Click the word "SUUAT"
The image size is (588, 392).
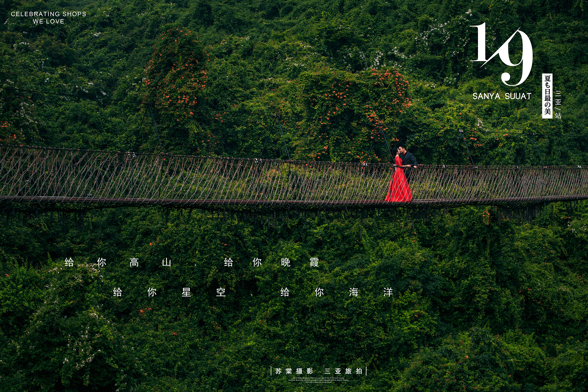518,96
